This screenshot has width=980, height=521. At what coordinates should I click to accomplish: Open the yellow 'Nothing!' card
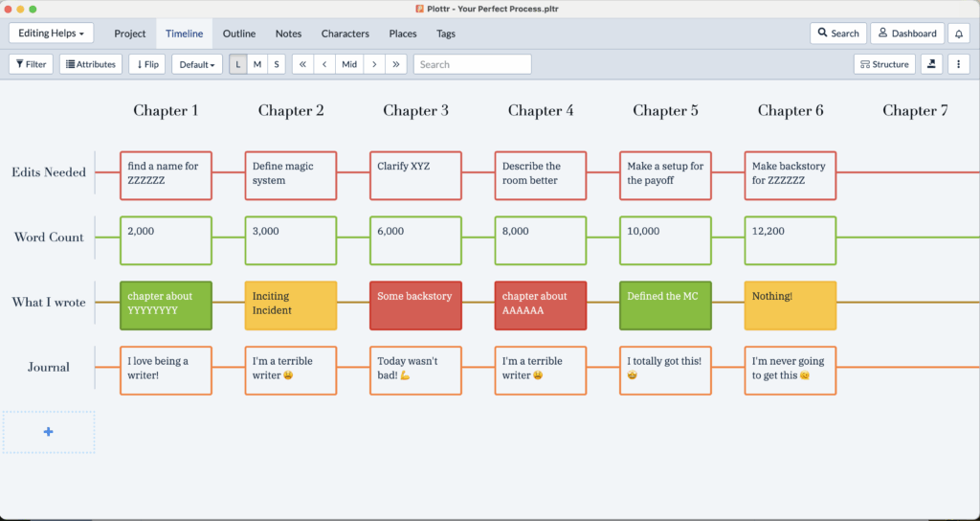(791, 306)
